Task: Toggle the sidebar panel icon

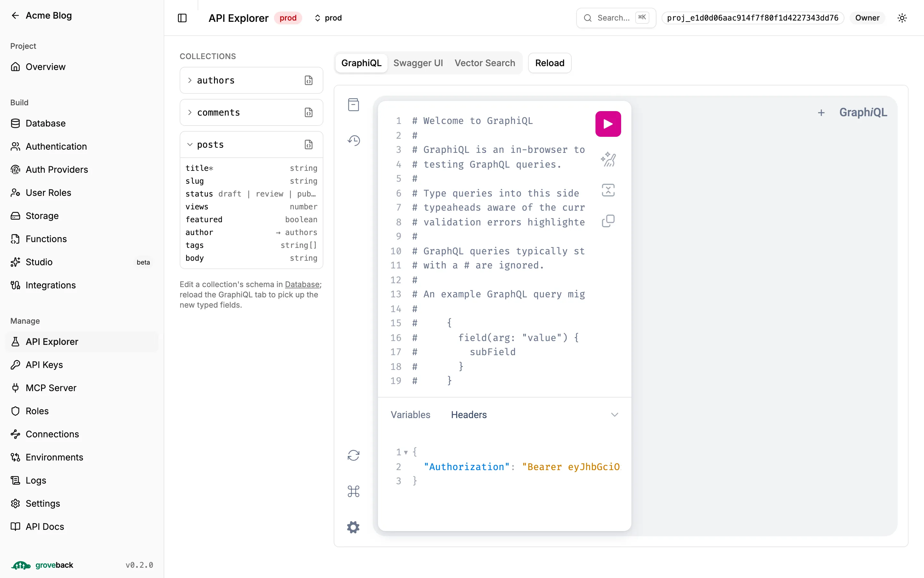Action: (182, 18)
